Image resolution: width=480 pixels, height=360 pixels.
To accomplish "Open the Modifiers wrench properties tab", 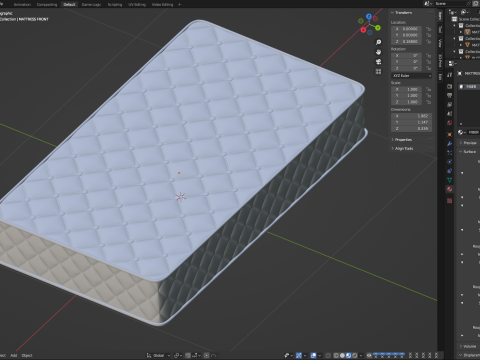I will 450,144.
